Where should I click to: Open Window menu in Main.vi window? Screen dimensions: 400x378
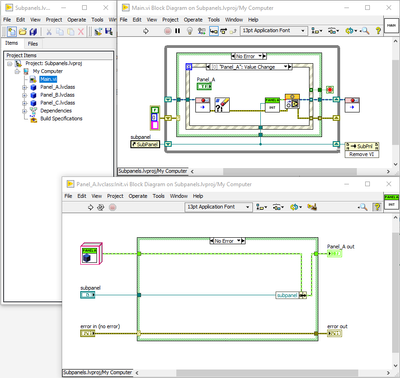[234, 20]
